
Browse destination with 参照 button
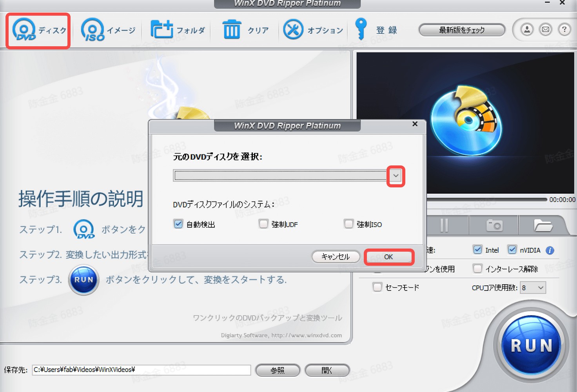tap(278, 370)
